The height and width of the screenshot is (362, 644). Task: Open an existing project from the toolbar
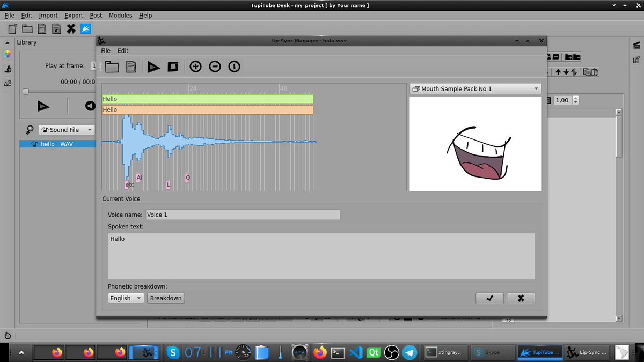[x=27, y=28]
